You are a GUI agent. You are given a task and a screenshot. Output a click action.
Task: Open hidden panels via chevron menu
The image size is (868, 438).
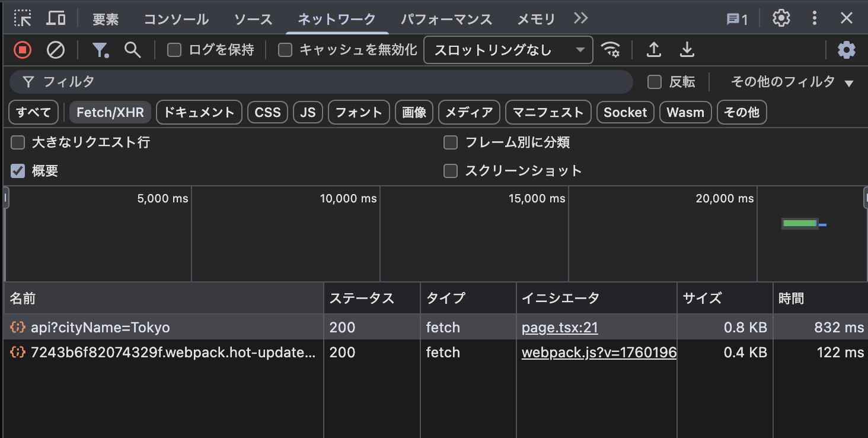[580, 18]
